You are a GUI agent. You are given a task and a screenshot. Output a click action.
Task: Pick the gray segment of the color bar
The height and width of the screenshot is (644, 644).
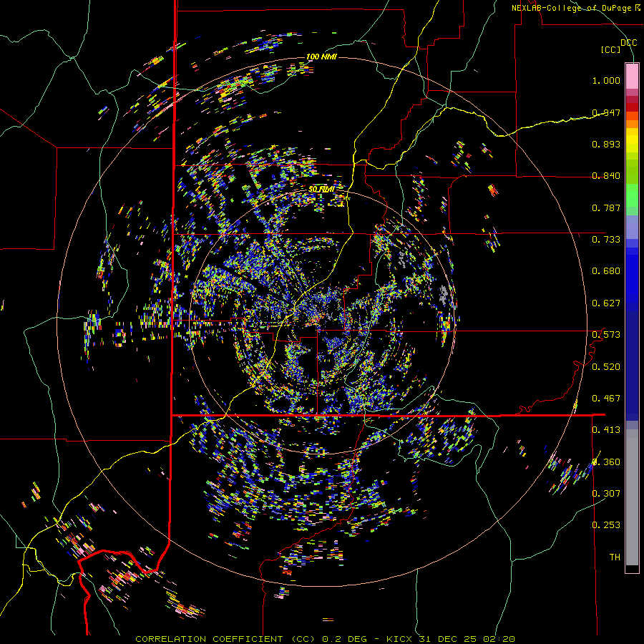point(632,497)
